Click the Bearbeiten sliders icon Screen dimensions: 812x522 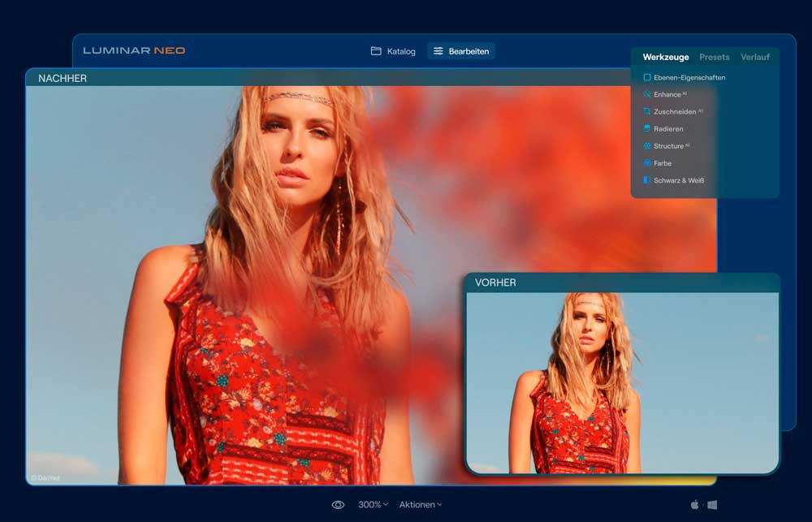tap(438, 51)
